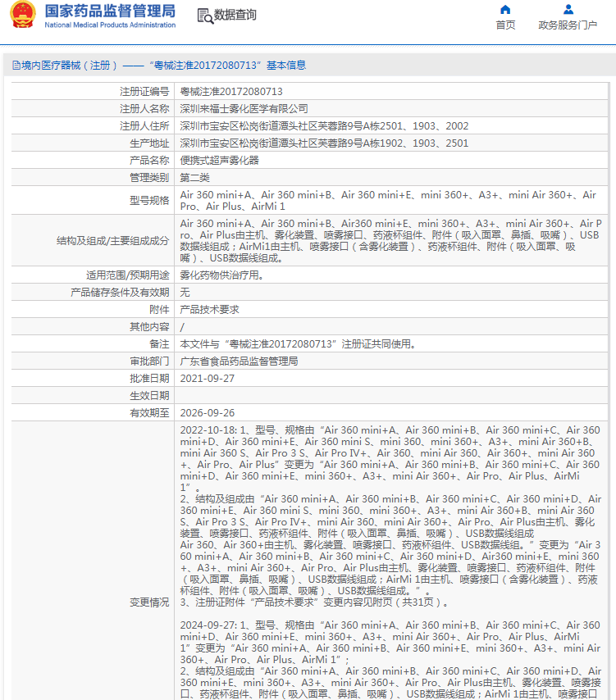Click management class value 第二类

click(x=194, y=178)
